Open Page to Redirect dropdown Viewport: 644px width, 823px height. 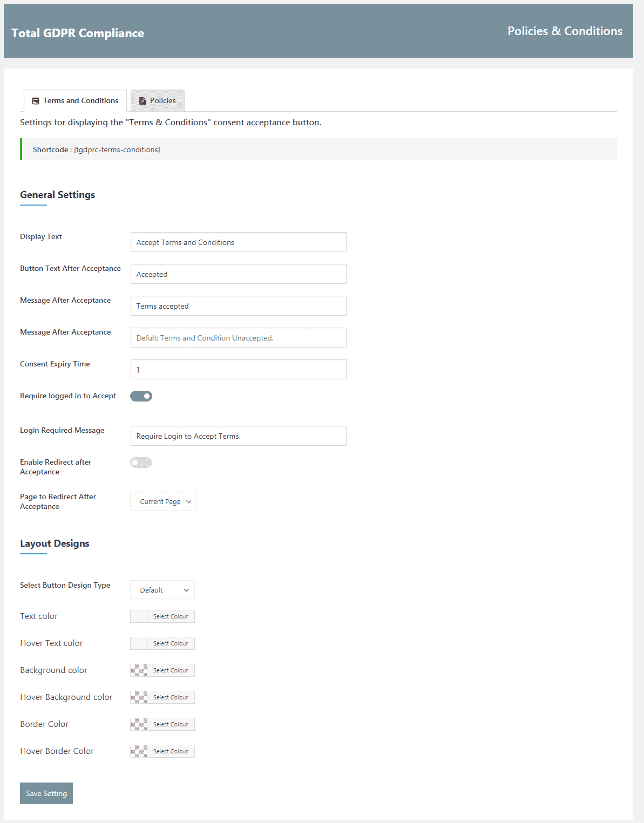click(164, 501)
